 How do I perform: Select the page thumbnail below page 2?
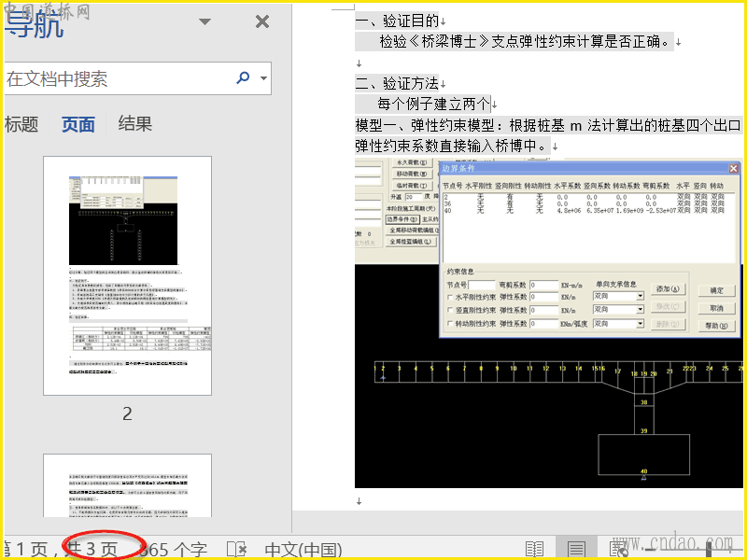[x=127, y=485]
